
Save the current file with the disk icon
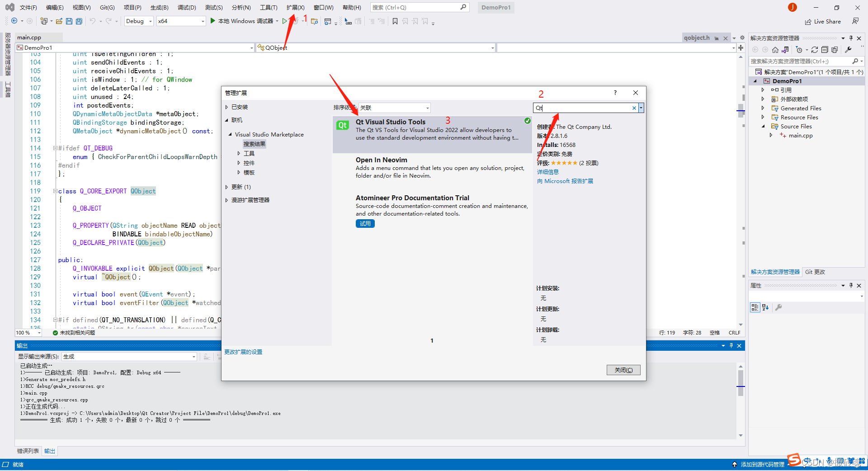69,21
